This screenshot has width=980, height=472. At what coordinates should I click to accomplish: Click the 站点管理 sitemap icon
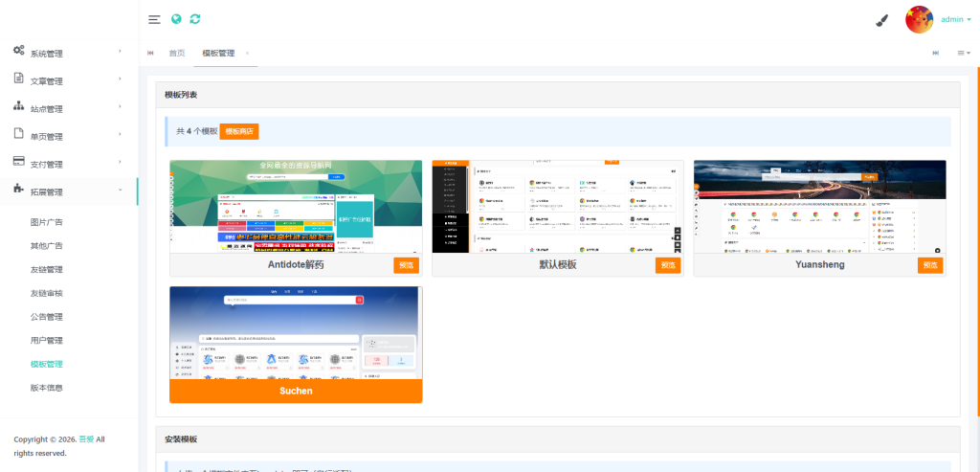coord(19,105)
